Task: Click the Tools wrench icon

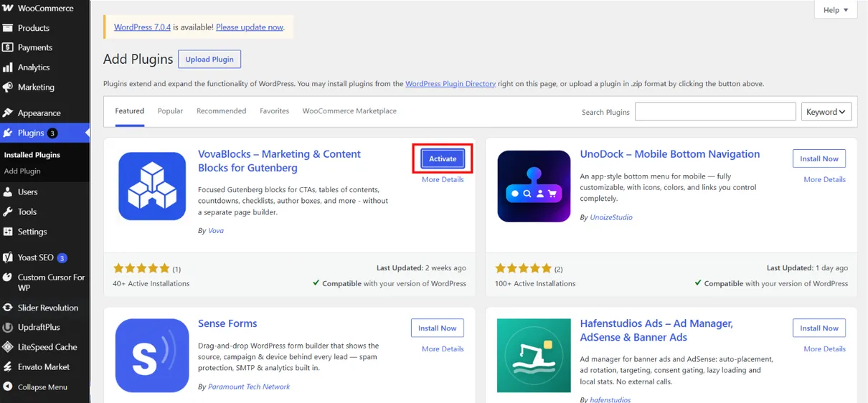Action: click(7, 212)
